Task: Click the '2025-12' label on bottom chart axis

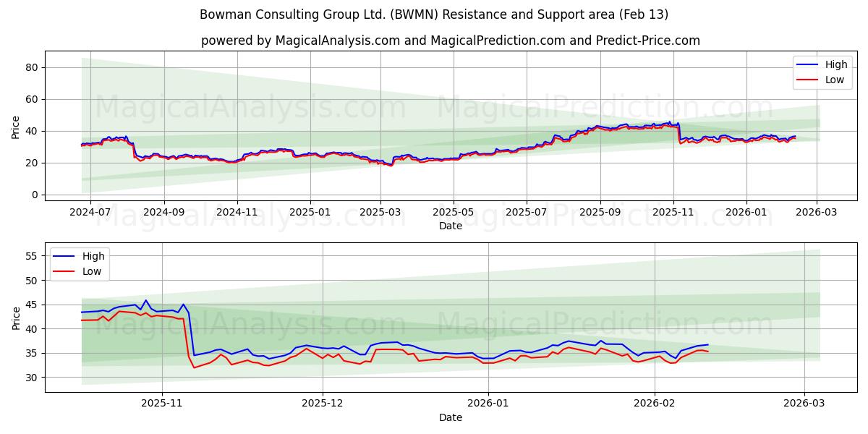Action: coord(323,404)
